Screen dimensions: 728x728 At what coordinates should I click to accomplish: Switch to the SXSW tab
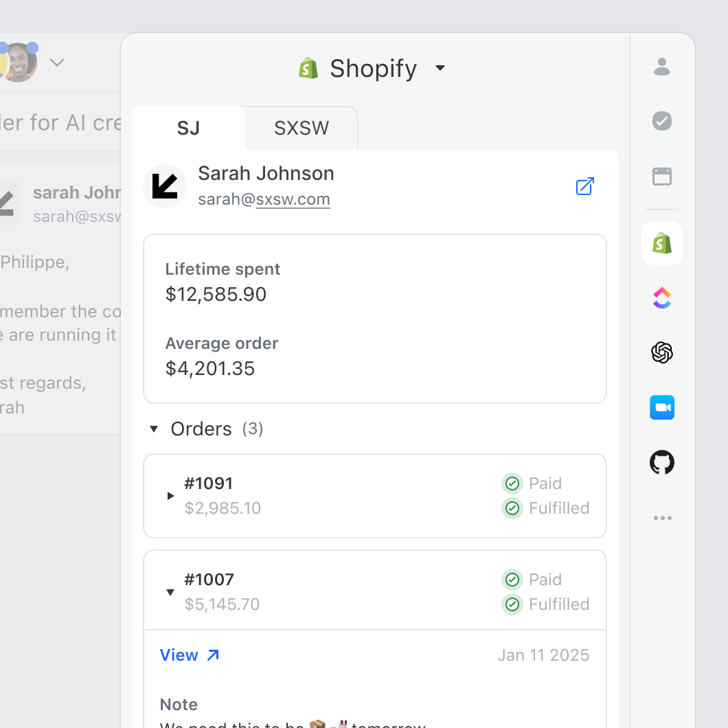coord(302,128)
